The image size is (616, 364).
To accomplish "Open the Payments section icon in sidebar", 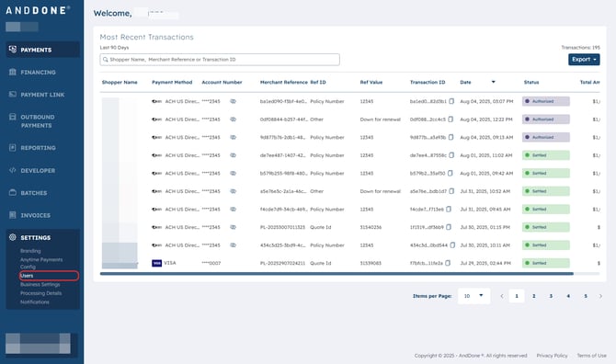I will pos(13,50).
